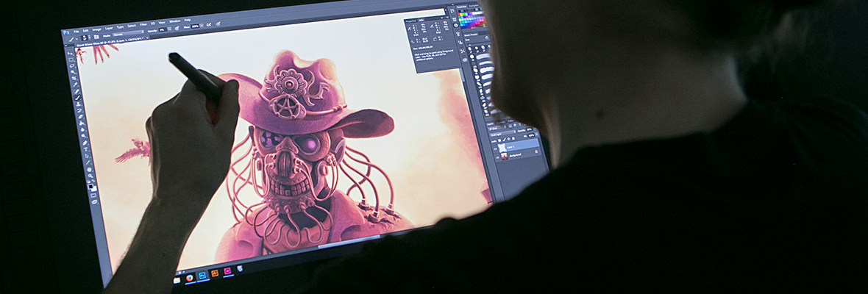
Task: Open Illustrator from the taskbar
Action: (215, 273)
